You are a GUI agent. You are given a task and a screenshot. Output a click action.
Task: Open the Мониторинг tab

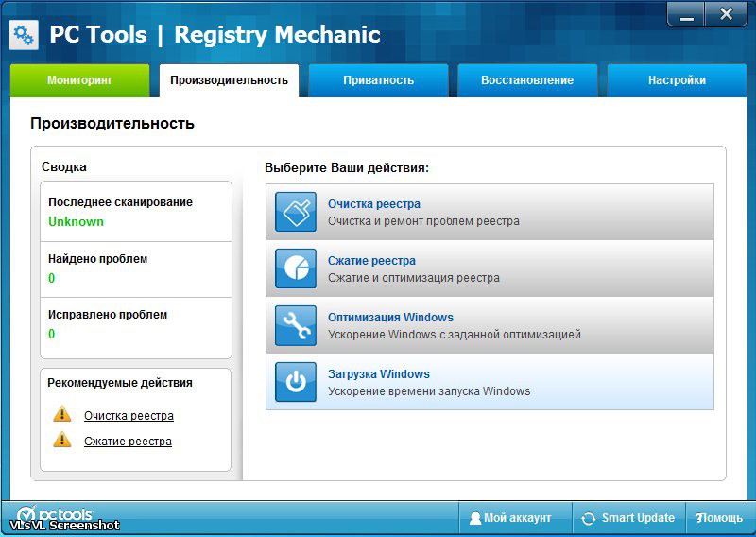coord(79,80)
